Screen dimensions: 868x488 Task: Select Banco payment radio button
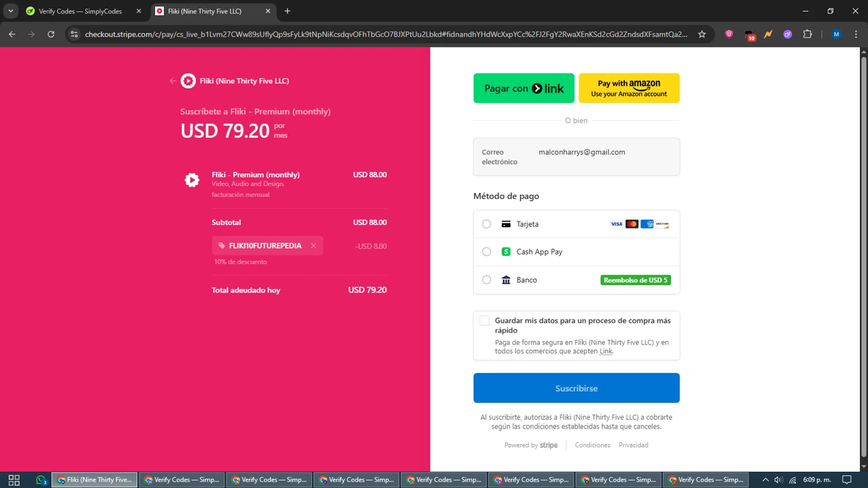click(x=487, y=280)
